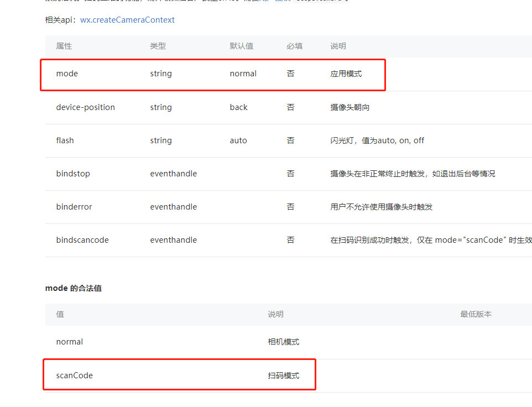Image resolution: width=532 pixels, height=407 pixels.
Task: Click the 相机模式 description
Action: tap(284, 342)
